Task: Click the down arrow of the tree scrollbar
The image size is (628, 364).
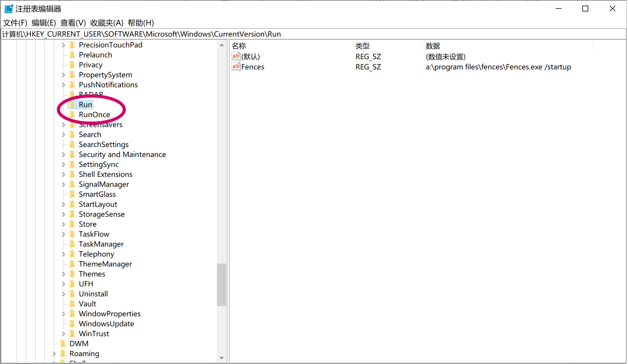Action: 222,358
